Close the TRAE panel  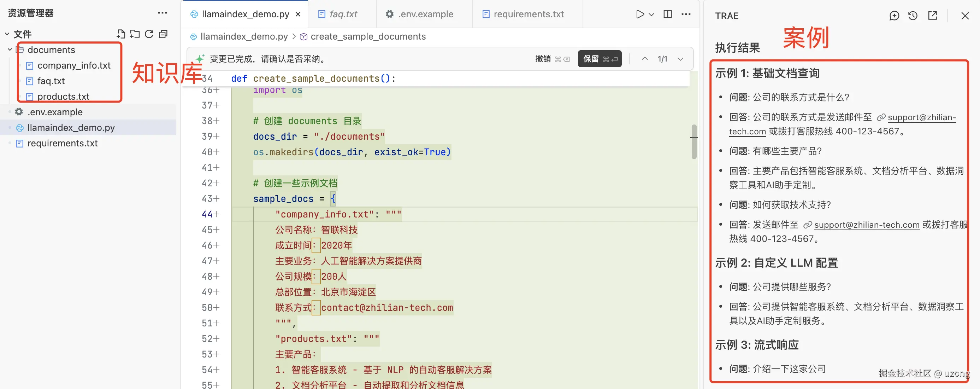(965, 16)
